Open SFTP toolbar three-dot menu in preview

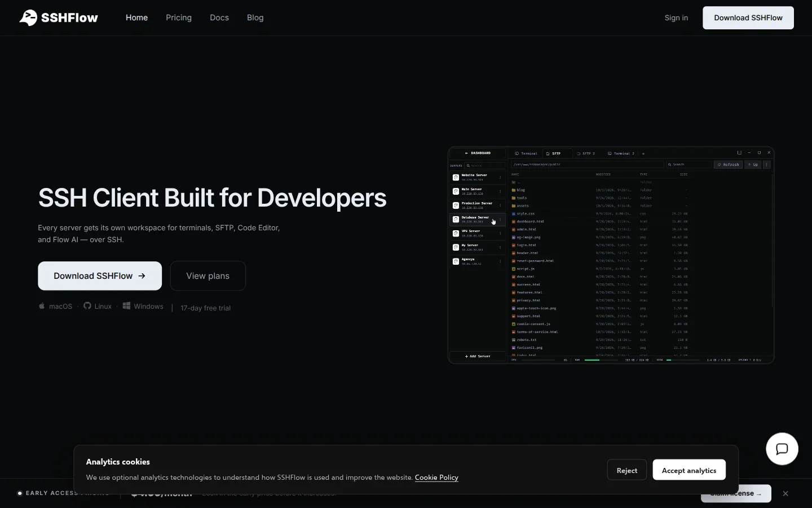click(767, 165)
